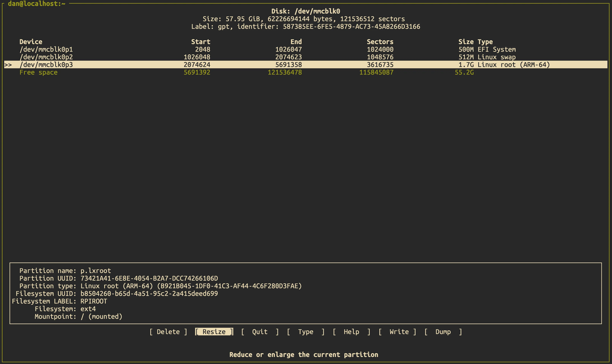
Task: Click the Sectors column header
Action: (380, 41)
